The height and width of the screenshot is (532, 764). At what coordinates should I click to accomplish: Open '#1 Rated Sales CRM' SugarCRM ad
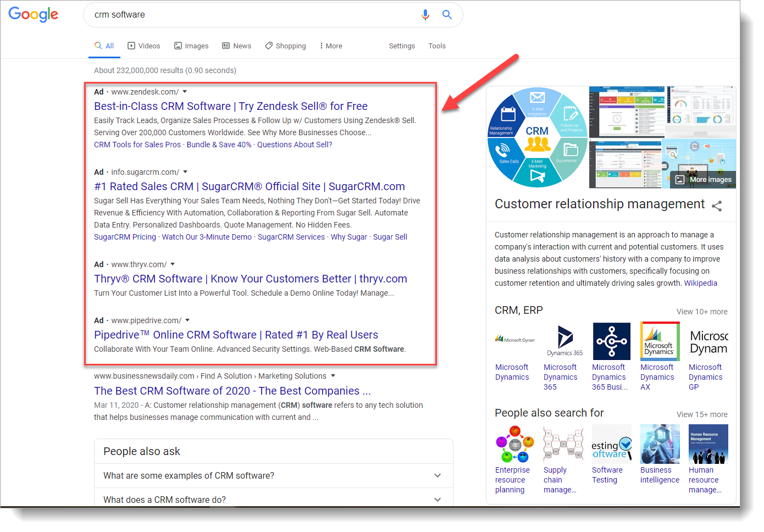click(x=250, y=186)
